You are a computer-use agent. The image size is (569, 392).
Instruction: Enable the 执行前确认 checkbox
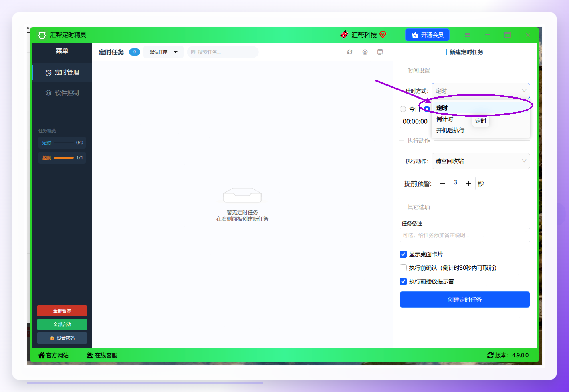(x=403, y=268)
